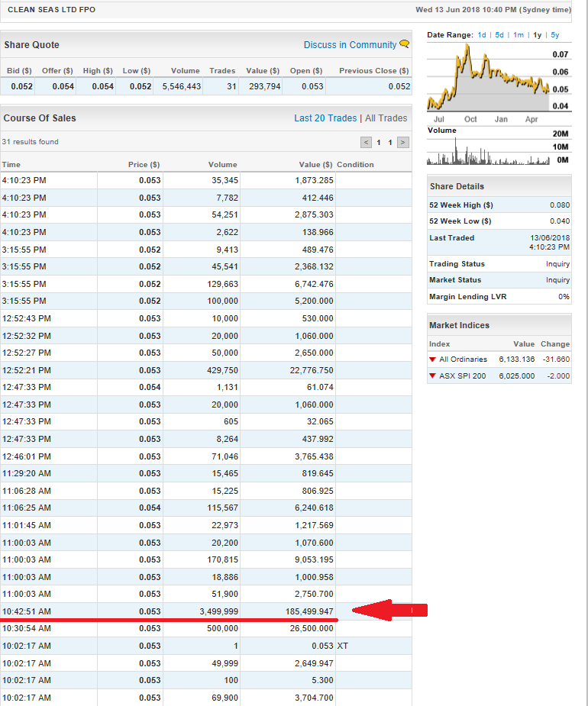Click the red down arrow beside All Ordinaries

[432, 359]
